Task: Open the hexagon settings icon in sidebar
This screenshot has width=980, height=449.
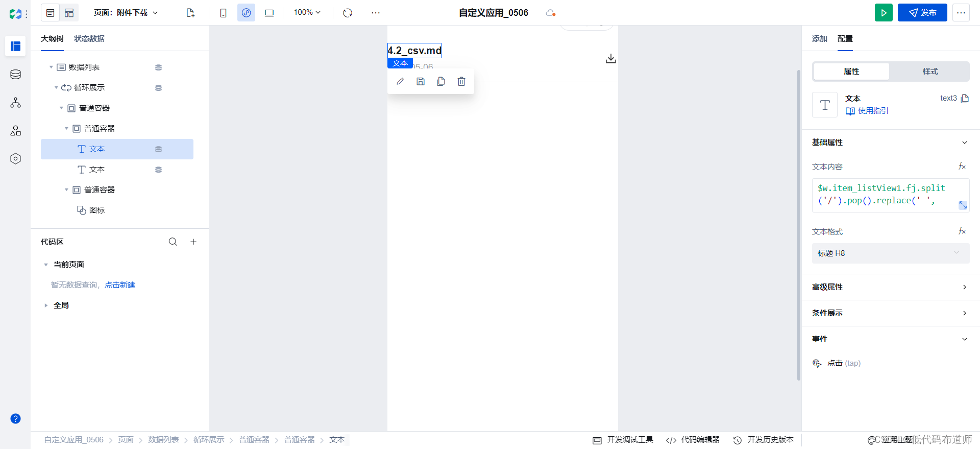Action: pyautogui.click(x=16, y=159)
